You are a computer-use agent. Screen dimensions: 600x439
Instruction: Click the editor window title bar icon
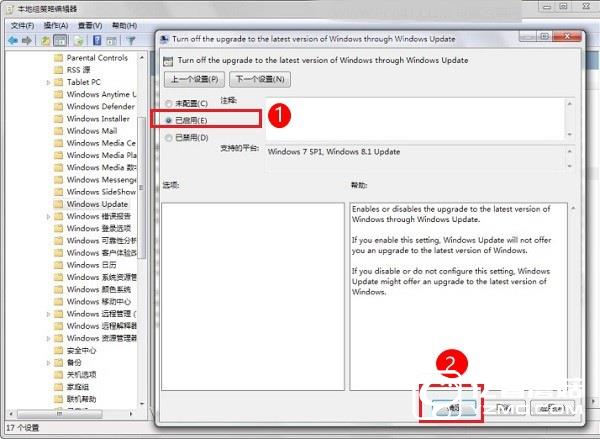pos(11,8)
